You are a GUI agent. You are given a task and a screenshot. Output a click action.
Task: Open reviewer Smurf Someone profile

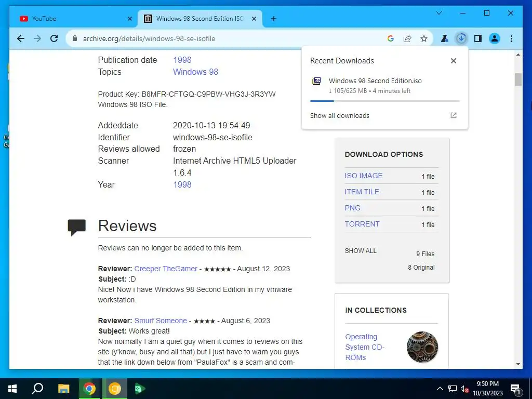[161, 321]
